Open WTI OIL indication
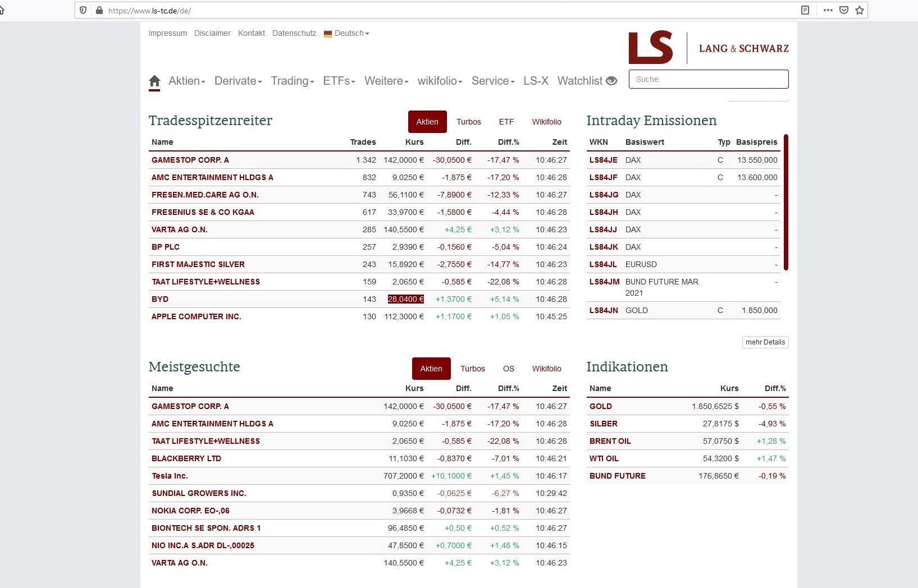The height and width of the screenshot is (588, 918). tap(604, 458)
